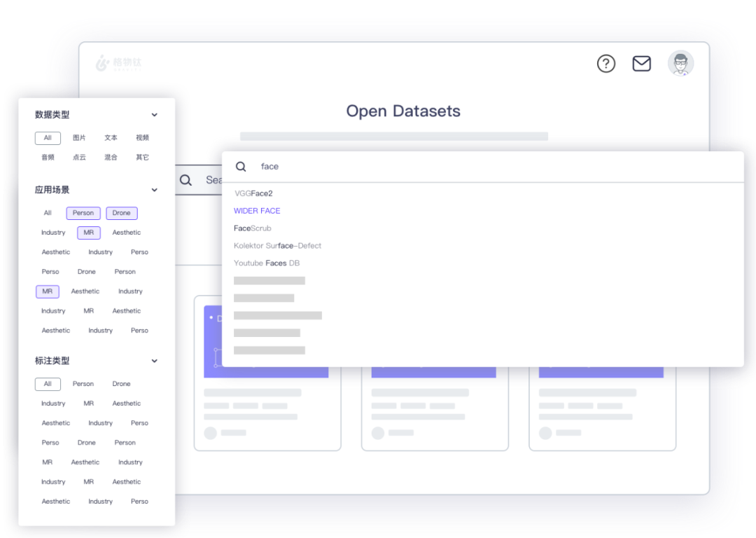
Task: Open the Youtube Faces DB suggestion
Action: click(x=267, y=263)
